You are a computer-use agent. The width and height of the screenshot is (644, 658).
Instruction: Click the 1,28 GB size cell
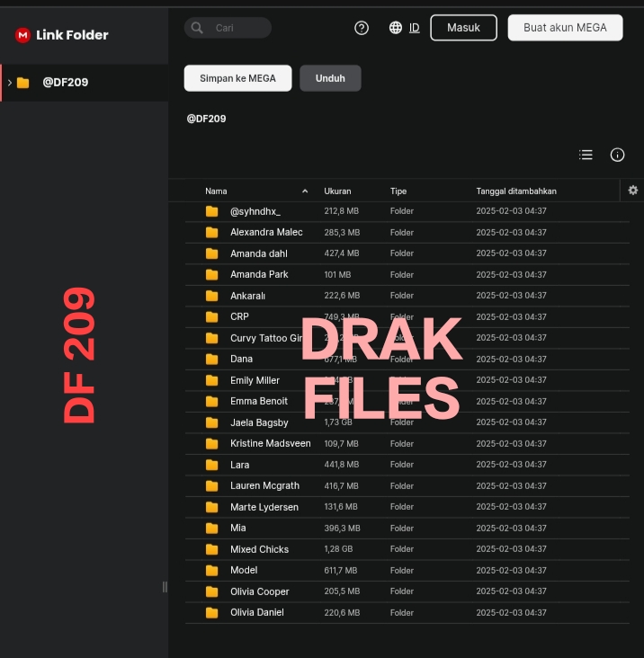[338, 549]
